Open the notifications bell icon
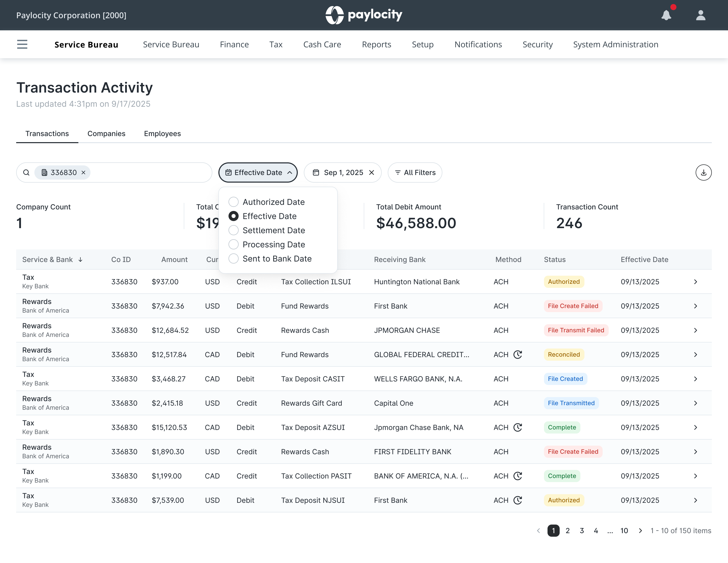 (x=666, y=15)
